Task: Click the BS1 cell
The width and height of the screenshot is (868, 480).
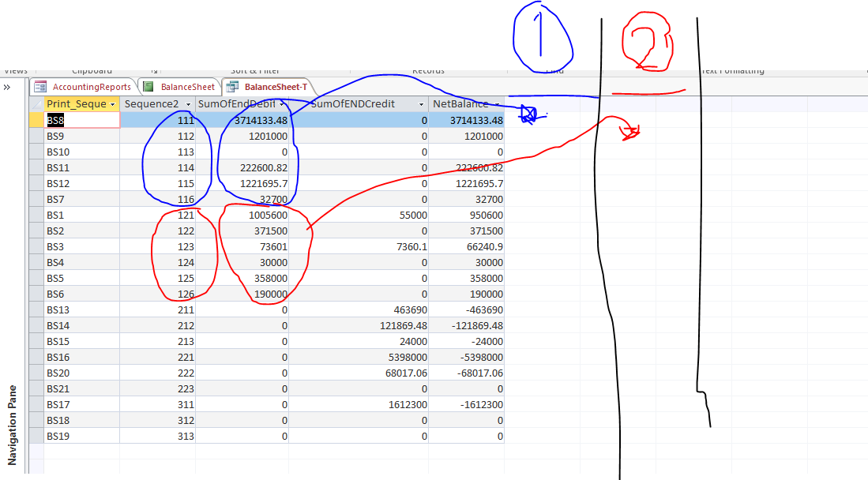Action: [82, 215]
